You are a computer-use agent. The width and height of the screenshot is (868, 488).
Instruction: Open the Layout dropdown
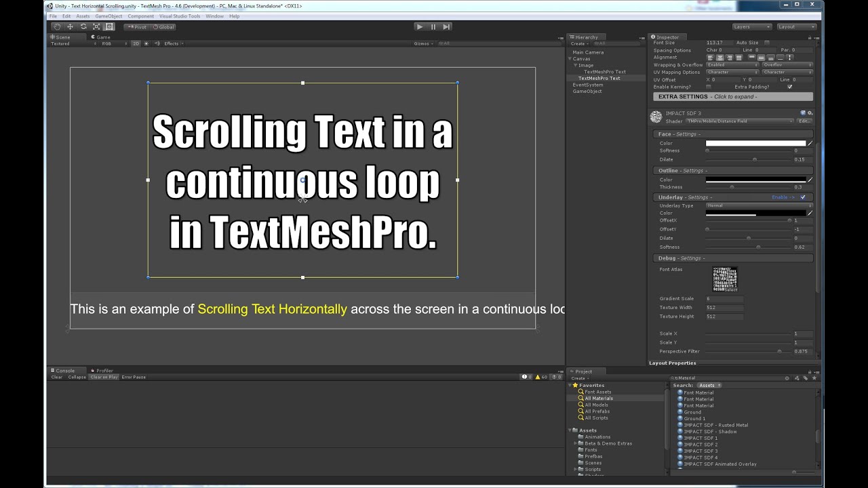pos(796,26)
